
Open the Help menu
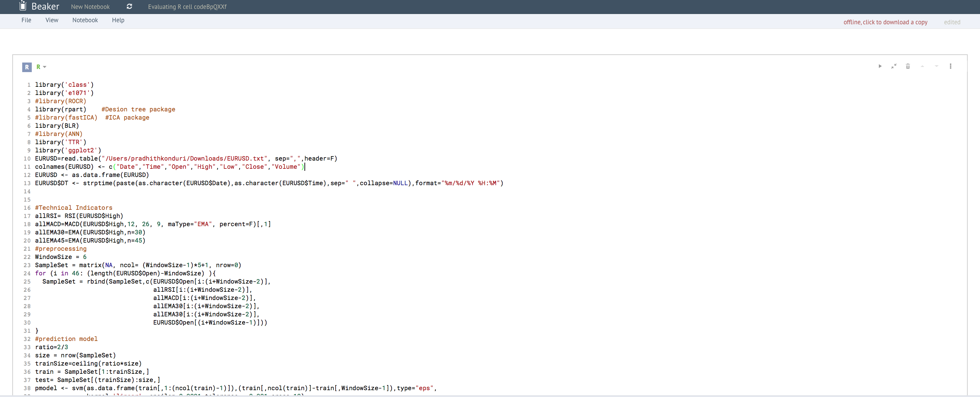118,20
